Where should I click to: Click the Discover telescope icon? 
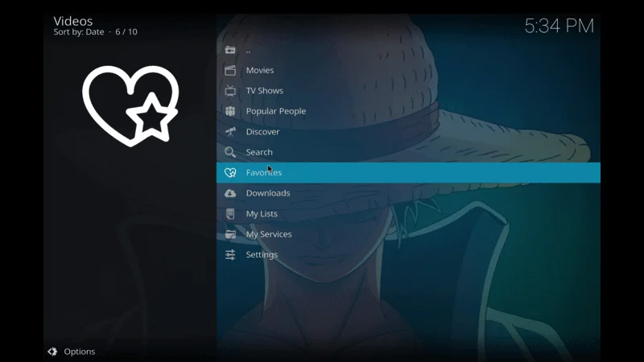coord(230,132)
